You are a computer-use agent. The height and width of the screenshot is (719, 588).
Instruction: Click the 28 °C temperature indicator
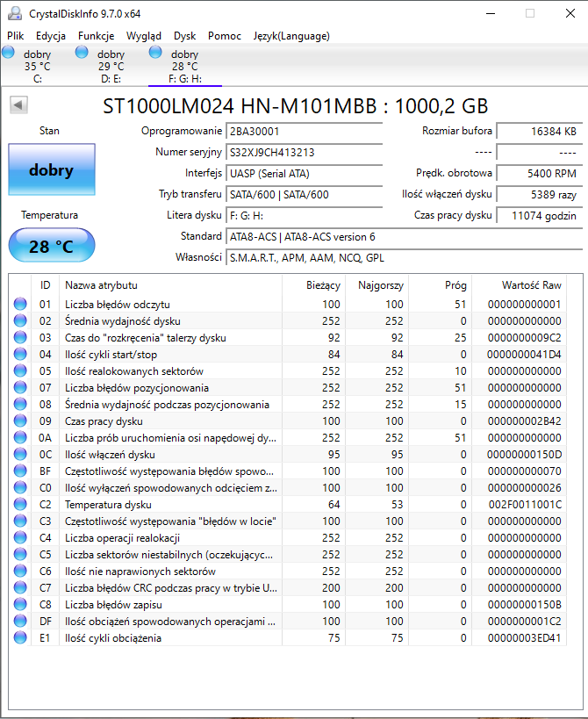51,246
